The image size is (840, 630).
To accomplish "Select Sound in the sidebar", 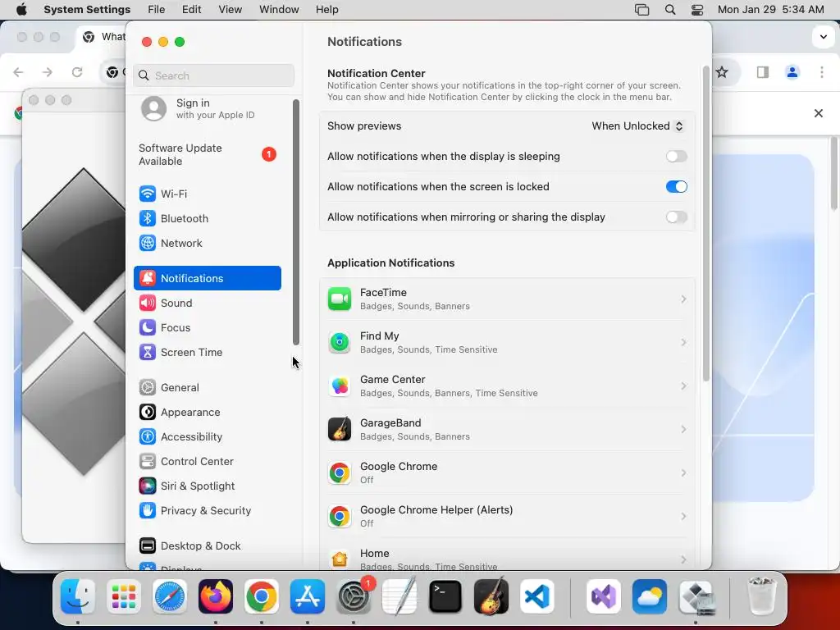I will (208, 304).
